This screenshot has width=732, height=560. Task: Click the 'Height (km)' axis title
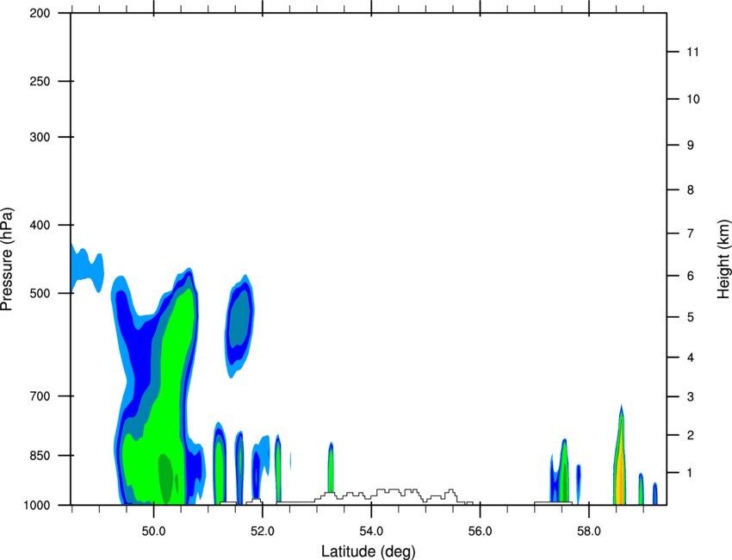click(x=723, y=259)
